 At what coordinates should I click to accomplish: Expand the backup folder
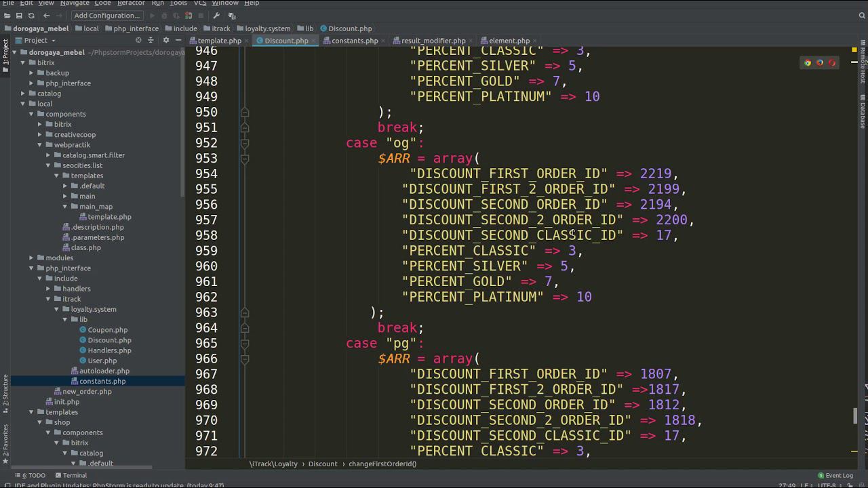(31, 73)
